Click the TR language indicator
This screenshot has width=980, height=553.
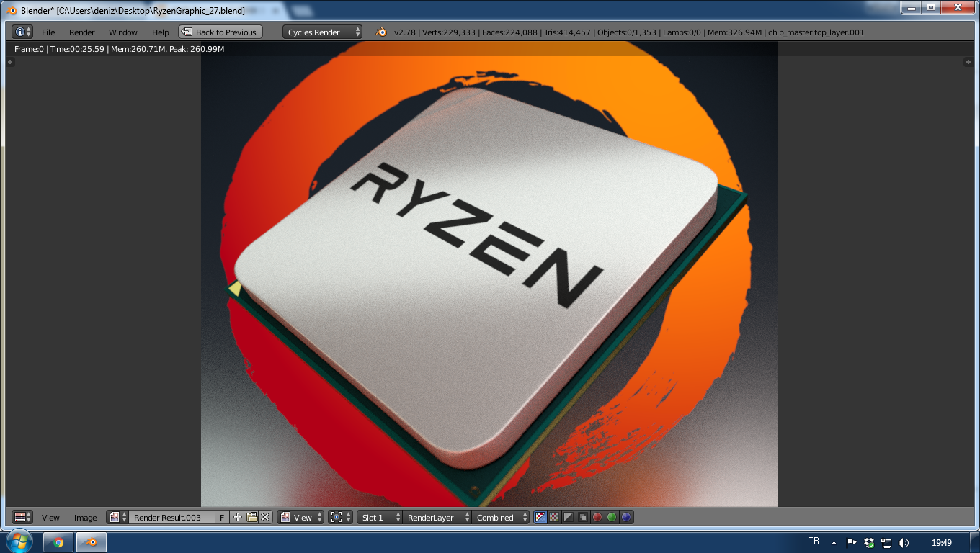[x=814, y=541]
